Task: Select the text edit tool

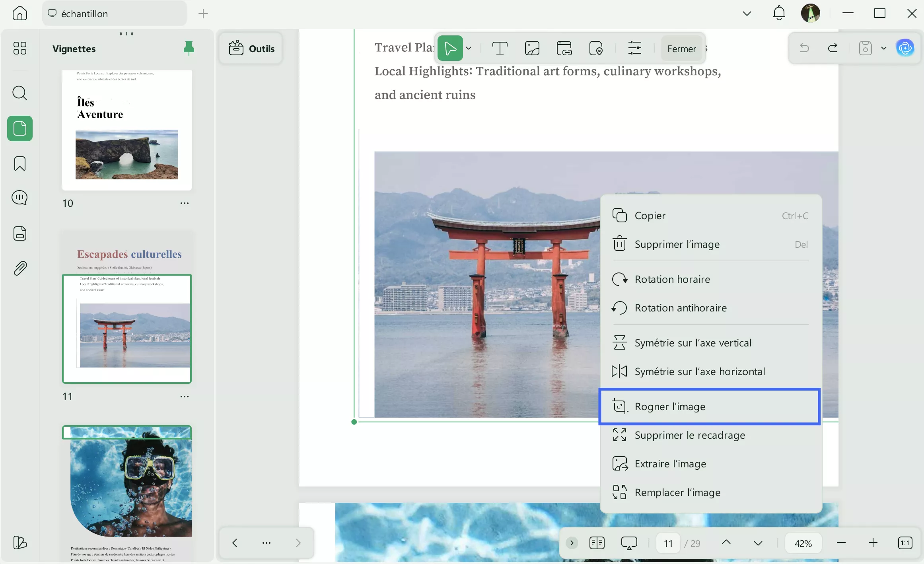Action: 500,49
